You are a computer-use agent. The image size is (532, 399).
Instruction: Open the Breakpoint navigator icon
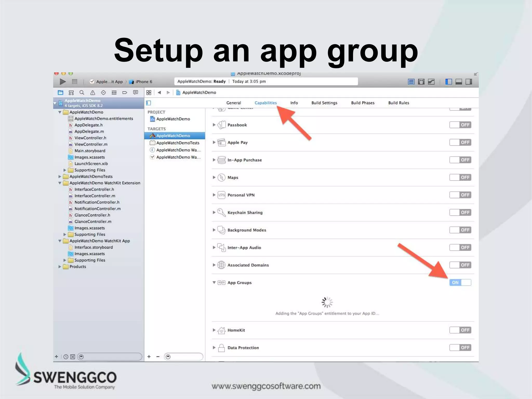click(125, 92)
